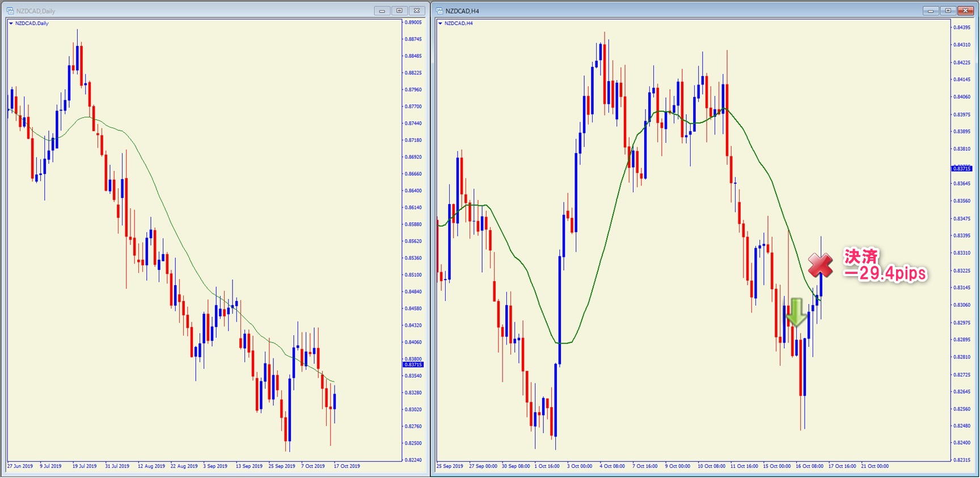Click the 7 Oct 16:00 time label
Viewport: 980px width, 478px height.
coord(645,466)
